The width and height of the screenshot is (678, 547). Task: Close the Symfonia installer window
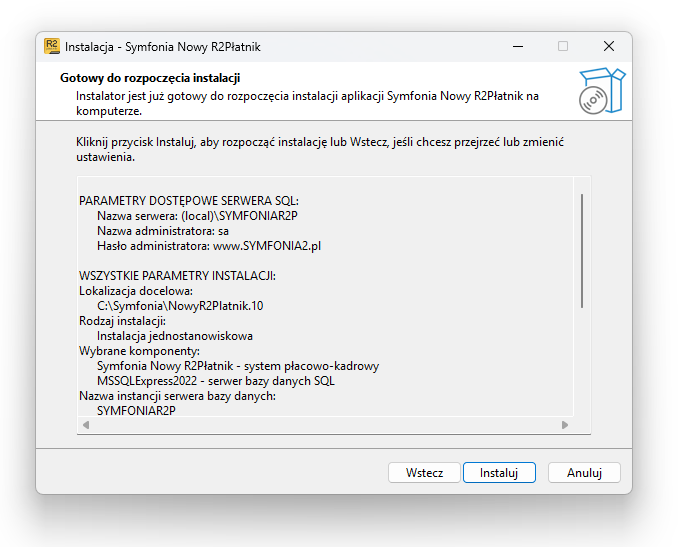609,46
